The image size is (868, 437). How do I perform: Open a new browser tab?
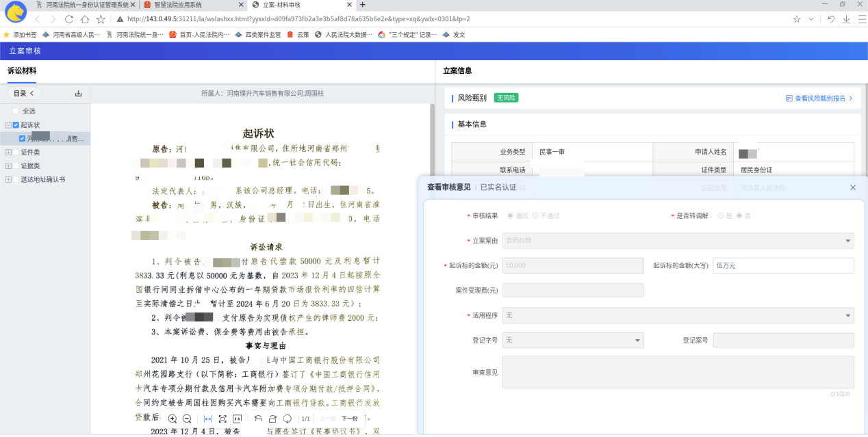tap(362, 5)
